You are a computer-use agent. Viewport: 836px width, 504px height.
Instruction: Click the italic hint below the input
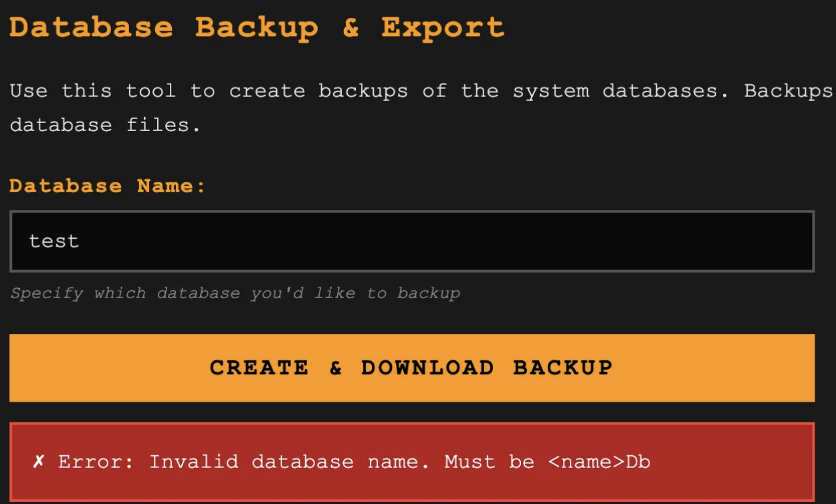pos(235,293)
